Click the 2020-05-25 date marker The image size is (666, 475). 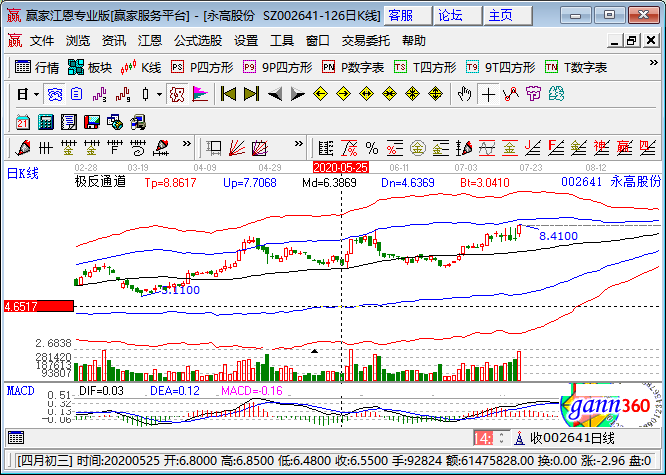[341, 167]
